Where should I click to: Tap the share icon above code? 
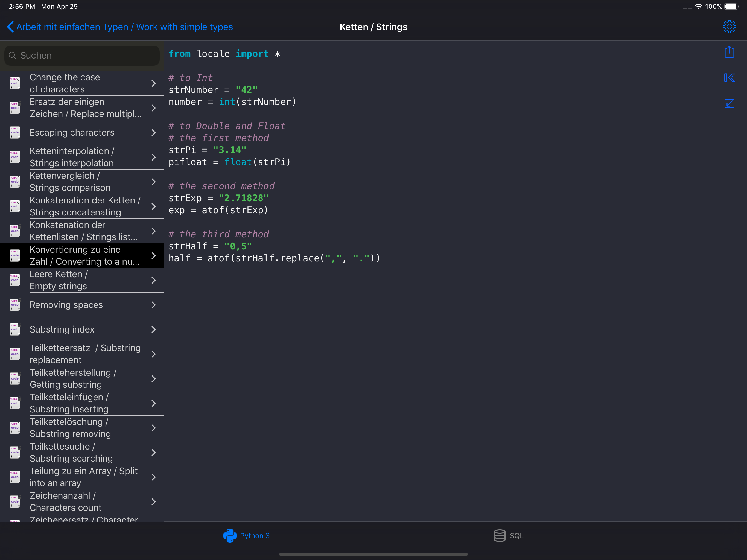(x=729, y=52)
